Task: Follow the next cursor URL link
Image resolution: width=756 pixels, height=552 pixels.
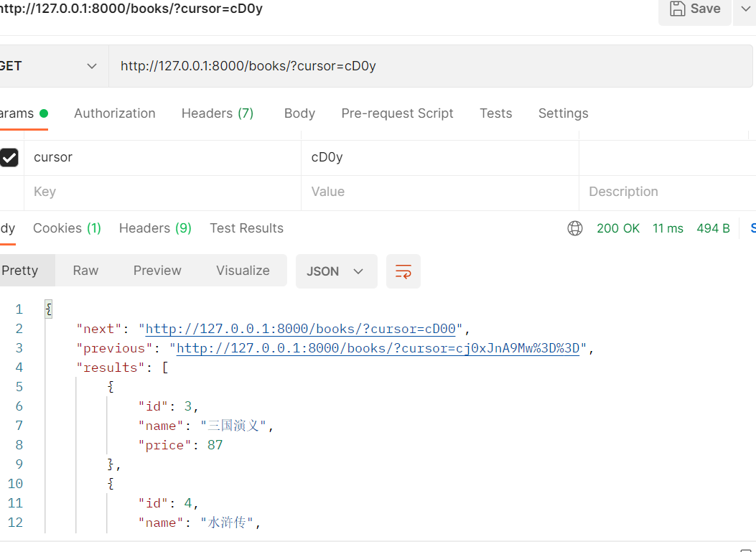Action: coord(300,329)
